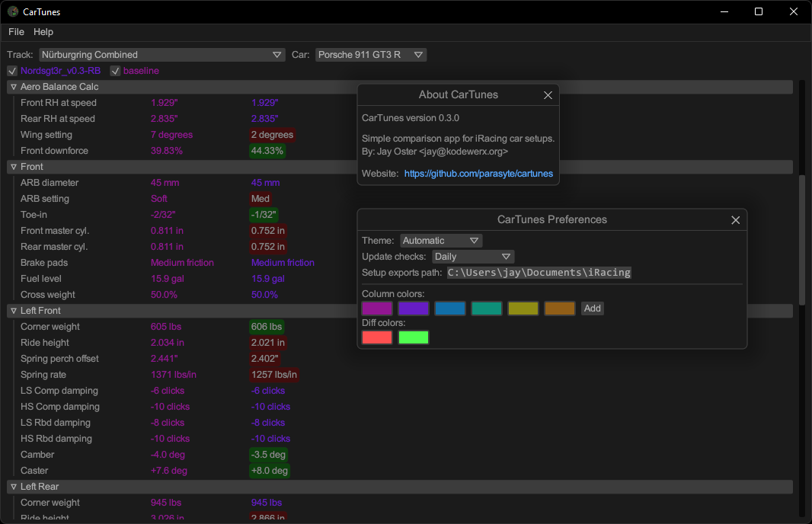This screenshot has height=524, width=812.
Task: Click the Fuel level row label
Action: (x=41, y=279)
